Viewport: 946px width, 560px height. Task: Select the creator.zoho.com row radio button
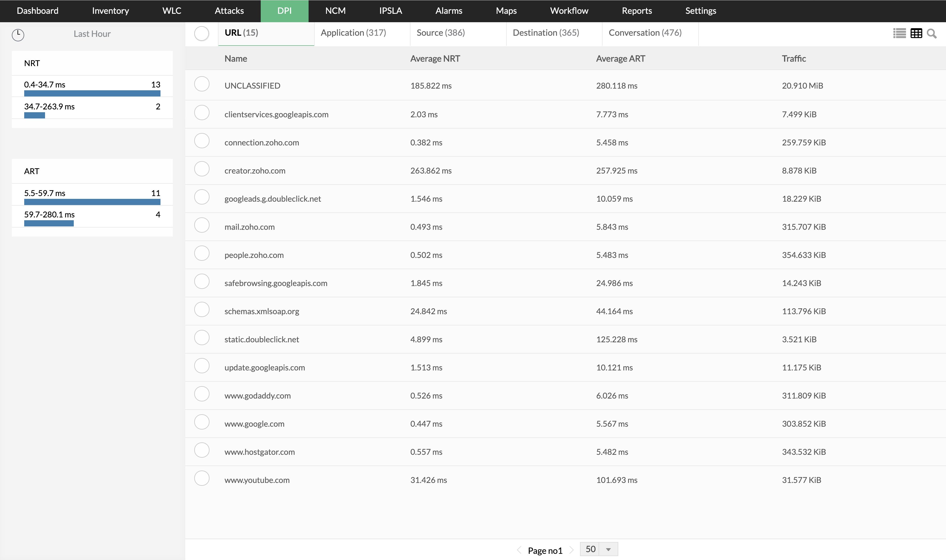pyautogui.click(x=202, y=169)
